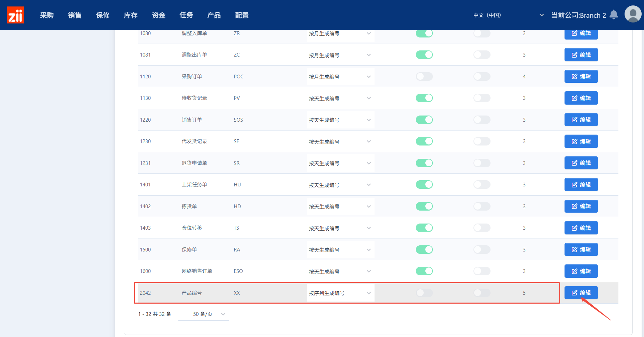644x337 pixels.
Task: Enable second switch in row 1231 退货申请单
Action: [482, 163]
